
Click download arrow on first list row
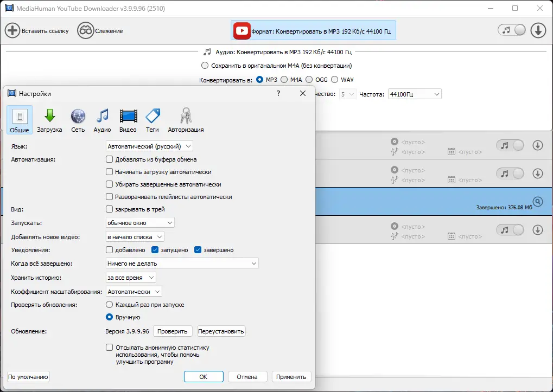[x=537, y=145]
